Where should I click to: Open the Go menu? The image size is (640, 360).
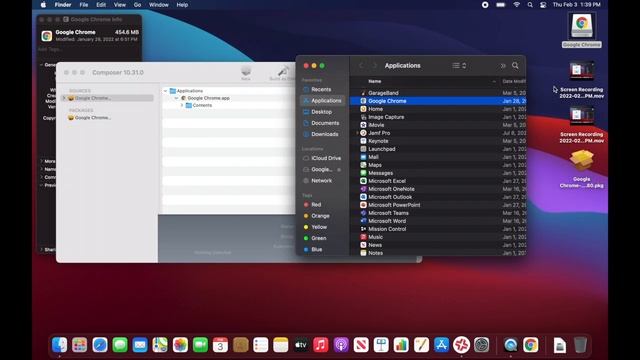tap(137, 5)
